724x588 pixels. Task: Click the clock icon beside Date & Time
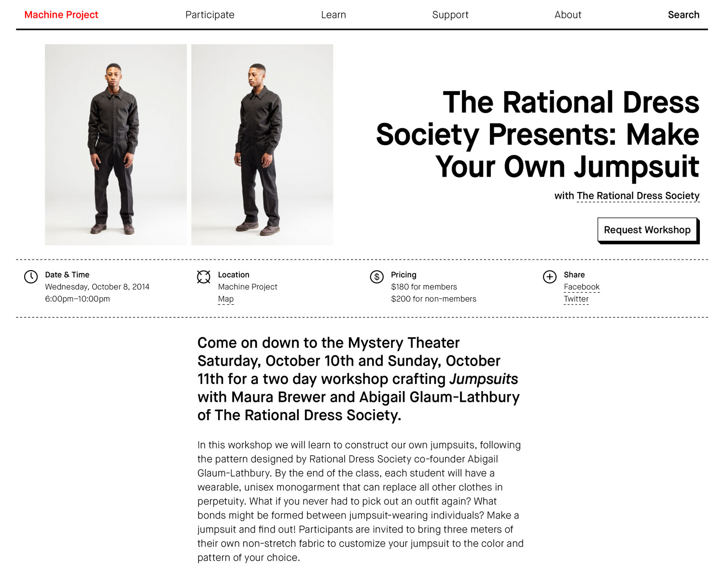(x=31, y=276)
